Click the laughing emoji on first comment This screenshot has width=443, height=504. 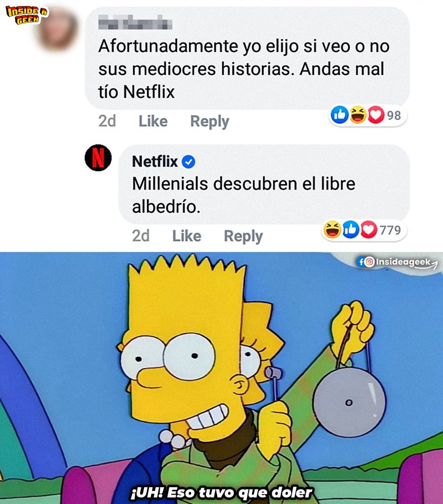358,115
